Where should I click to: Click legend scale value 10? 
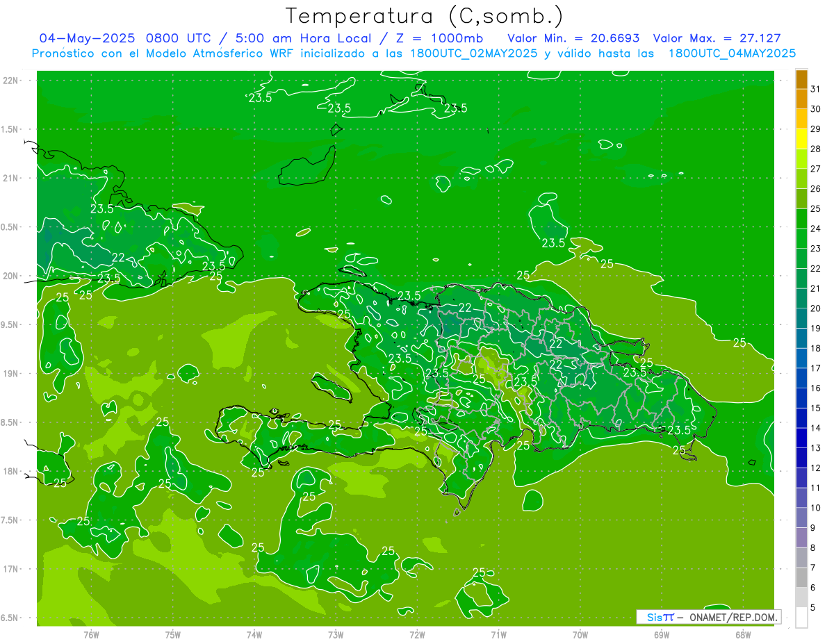click(816, 508)
